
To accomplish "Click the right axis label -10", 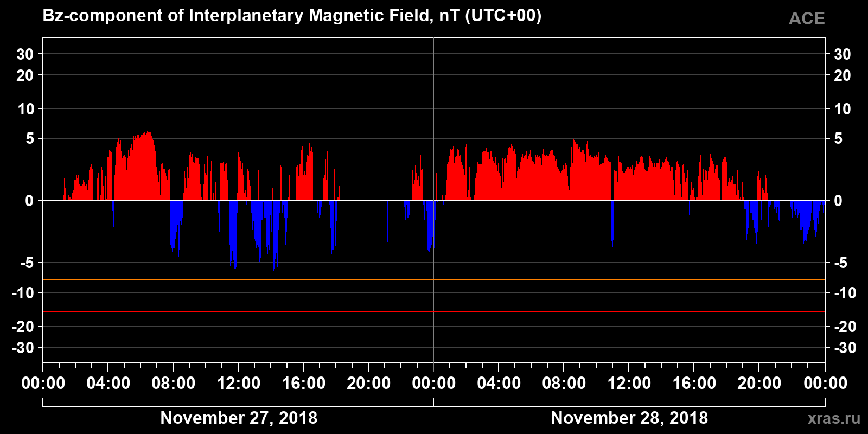I will [x=845, y=293].
